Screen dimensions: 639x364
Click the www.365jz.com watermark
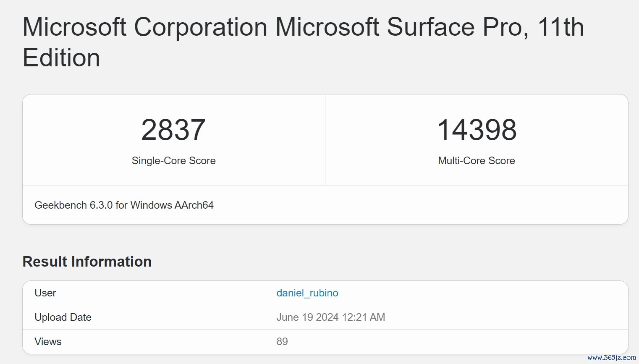tap(611, 358)
